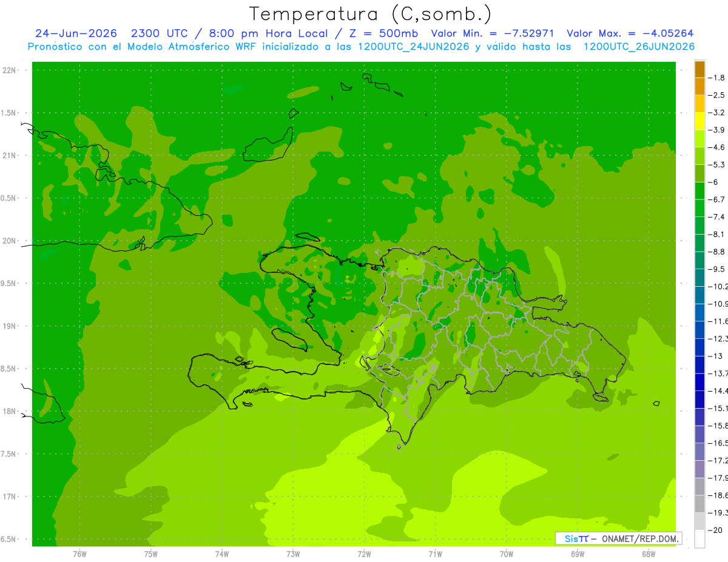
Task: Click the '19N' latitude label
Action: 10,326
